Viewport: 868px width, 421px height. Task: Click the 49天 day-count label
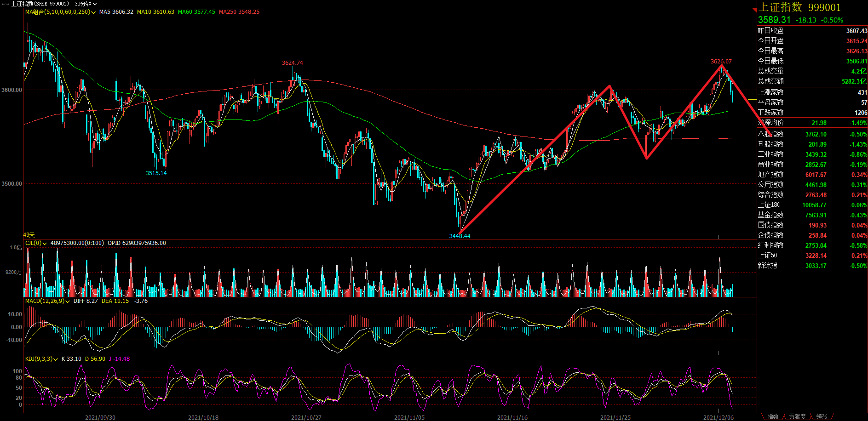pos(29,235)
